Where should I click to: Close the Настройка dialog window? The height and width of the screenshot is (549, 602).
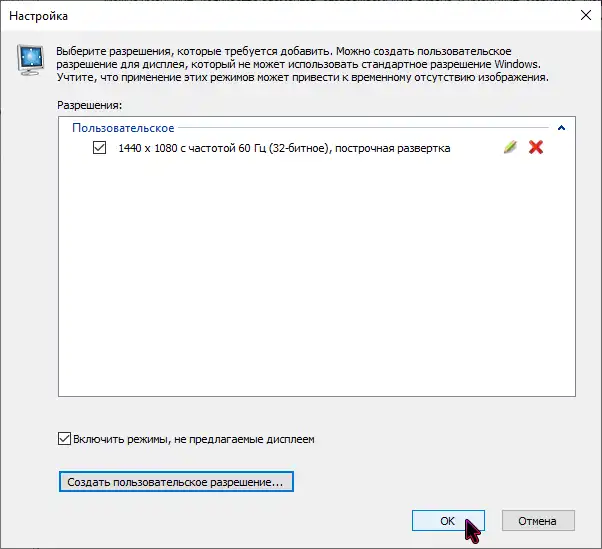coord(583,16)
